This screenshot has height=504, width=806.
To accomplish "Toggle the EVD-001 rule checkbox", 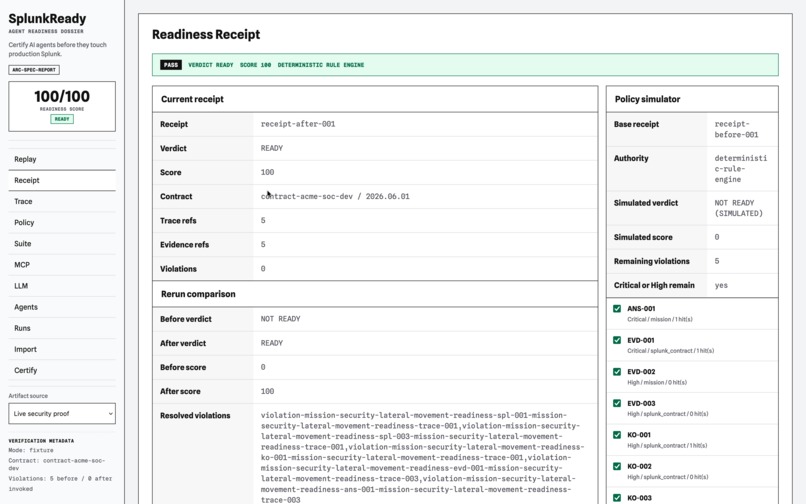I will click(x=617, y=340).
